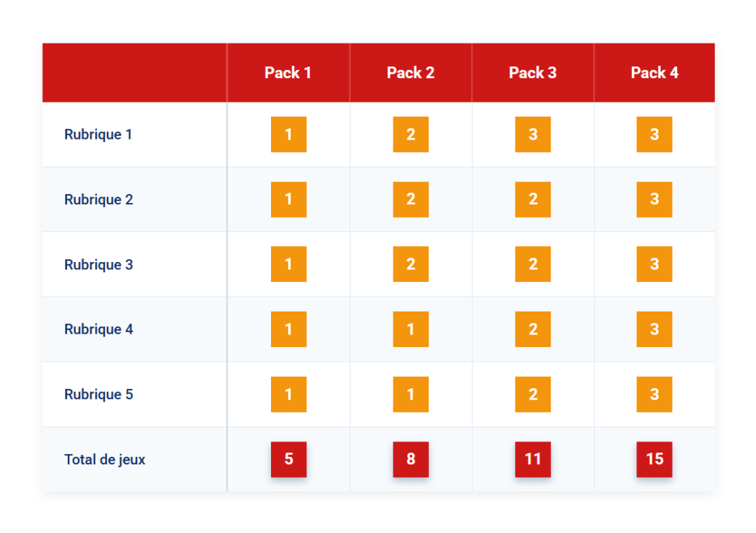Select the Pack 2 column header
756x533 pixels.
tap(410, 72)
